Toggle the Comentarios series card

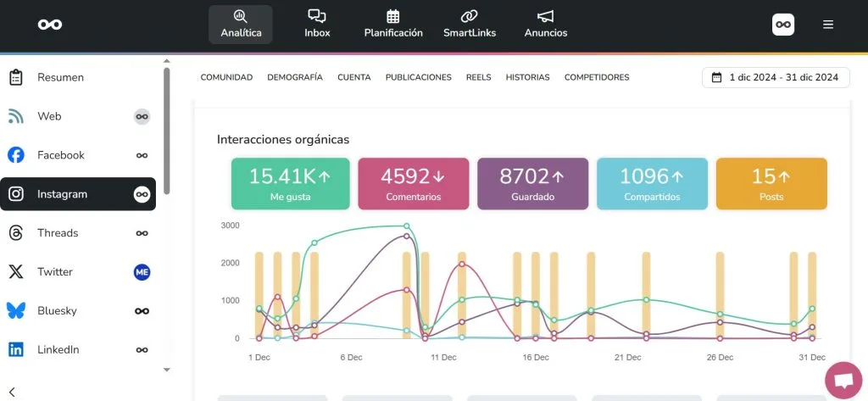(413, 183)
